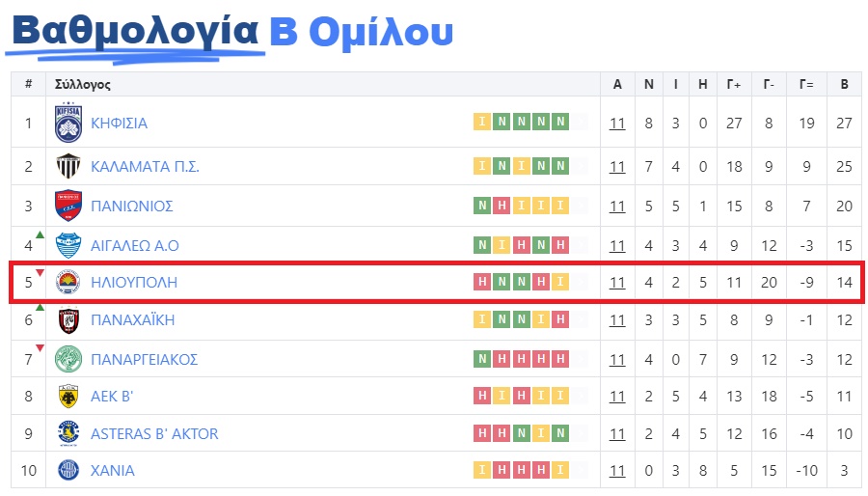This screenshot has width=868, height=496.
Task: Click the Σύλλογος column header
Action: [x=83, y=85]
